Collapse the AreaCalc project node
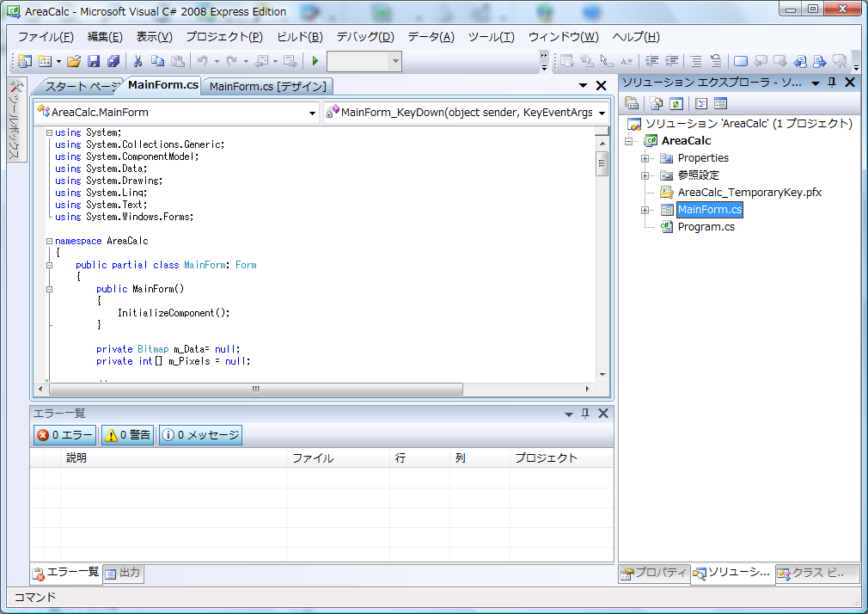 pos(628,141)
